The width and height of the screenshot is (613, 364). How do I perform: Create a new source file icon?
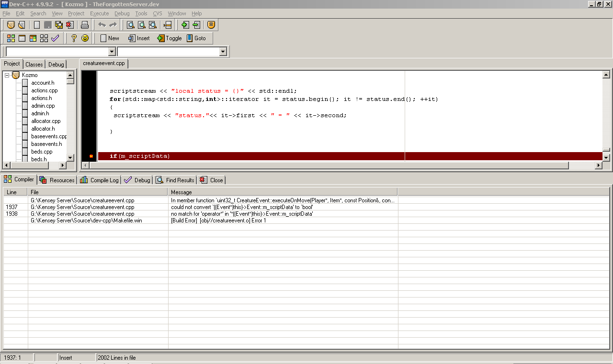(x=37, y=25)
